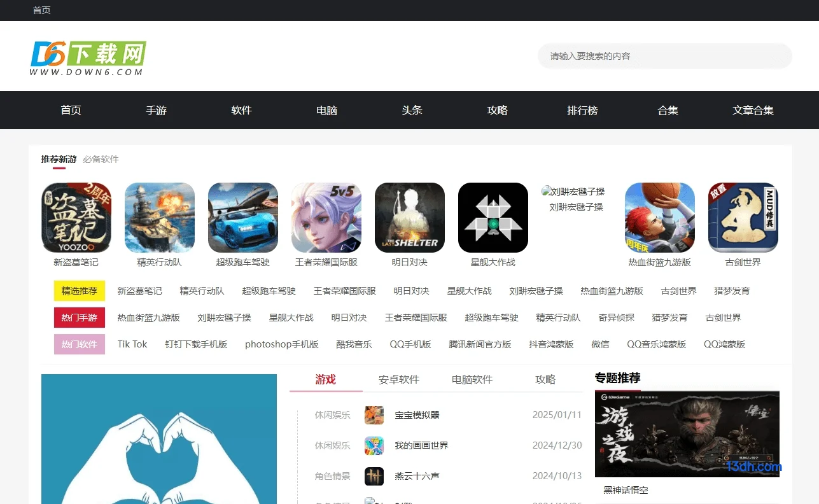Click the 专题推荐 section heading
Viewport: 819px width, 504px height.
point(618,378)
